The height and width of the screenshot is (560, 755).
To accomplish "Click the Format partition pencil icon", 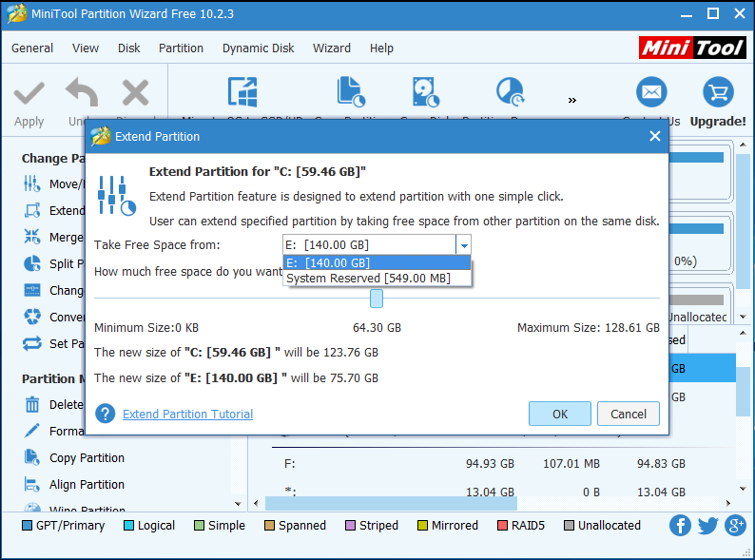I will [32, 431].
